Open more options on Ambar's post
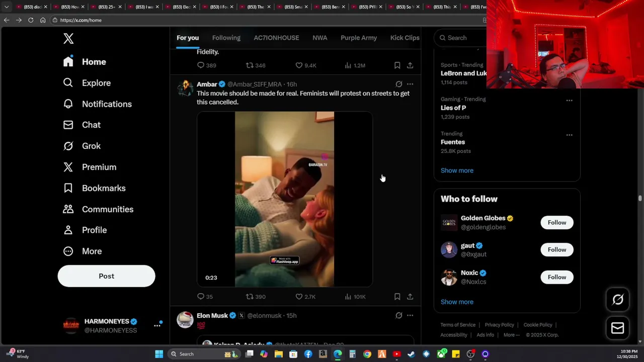The height and width of the screenshot is (362, 644). [x=410, y=84]
